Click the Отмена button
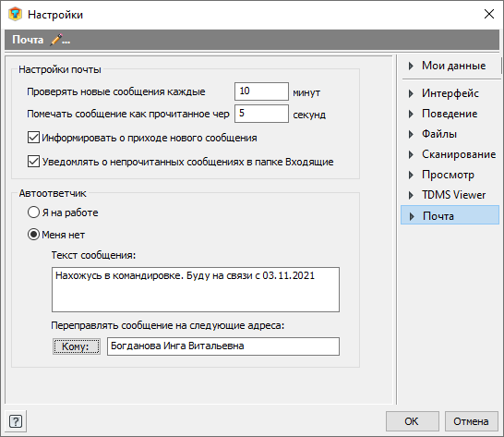 tap(471, 421)
